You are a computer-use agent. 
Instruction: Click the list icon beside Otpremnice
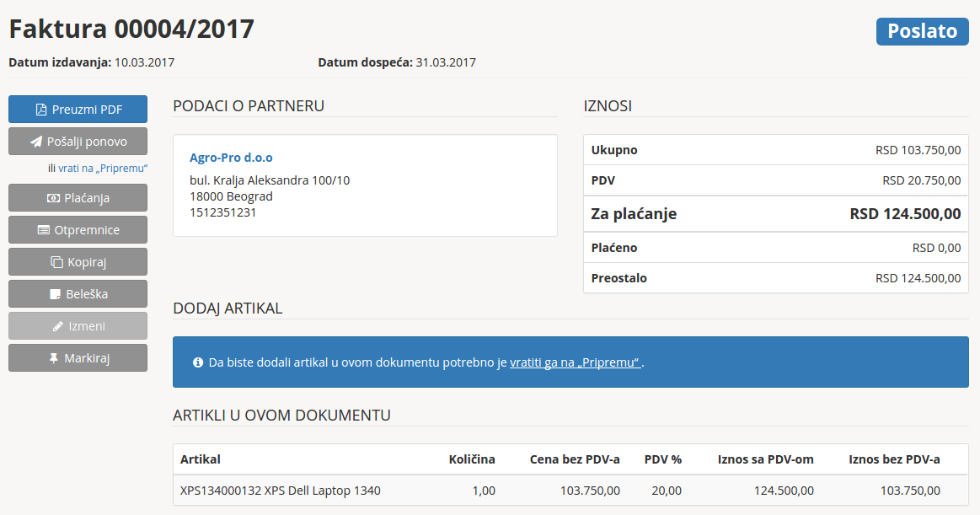coord(44,230)
